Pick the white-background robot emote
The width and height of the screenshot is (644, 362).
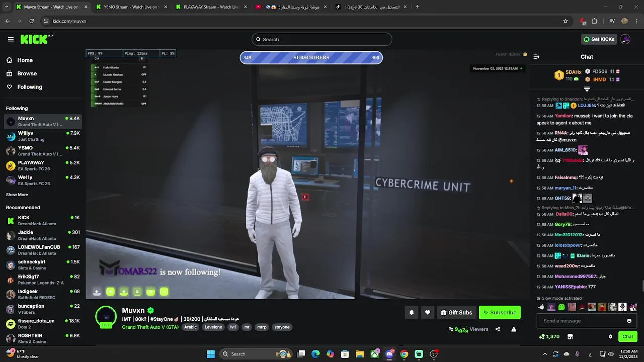(623, 307)
